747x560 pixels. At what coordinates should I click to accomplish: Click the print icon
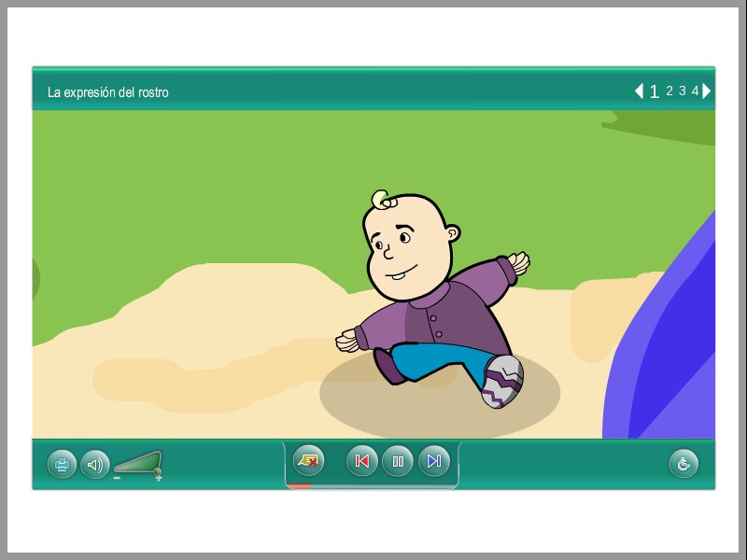tap(62, 464)
